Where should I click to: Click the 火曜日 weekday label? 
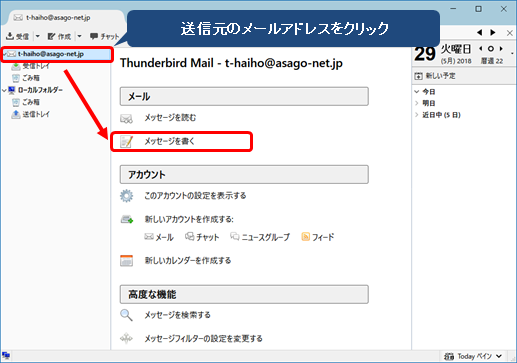point(456,49)
